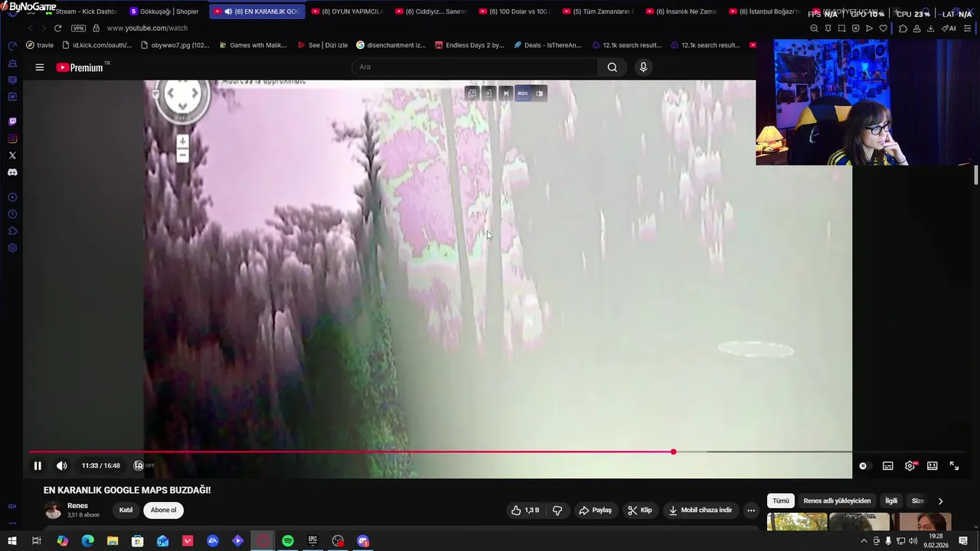Open the player settings gear
Screen dimensions: 980x551
pos(910,466)
